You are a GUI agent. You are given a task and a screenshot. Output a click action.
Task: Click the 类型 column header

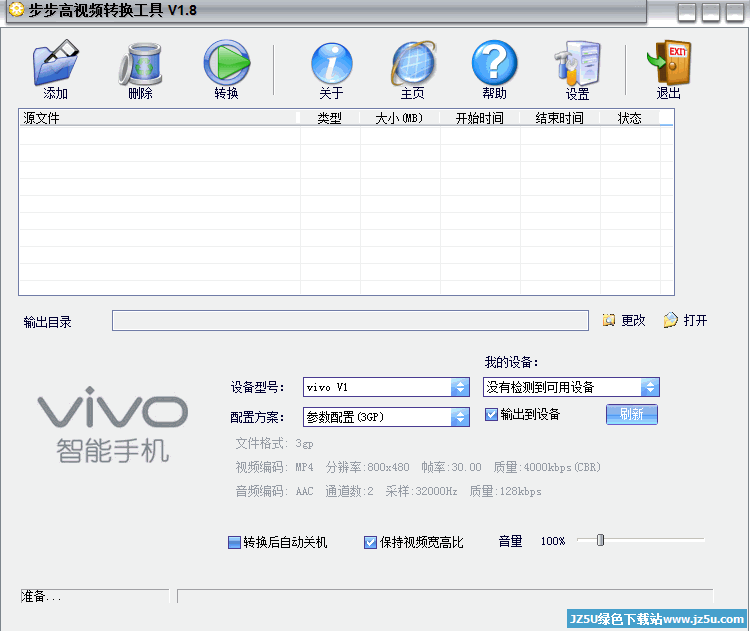pos(329,118)
